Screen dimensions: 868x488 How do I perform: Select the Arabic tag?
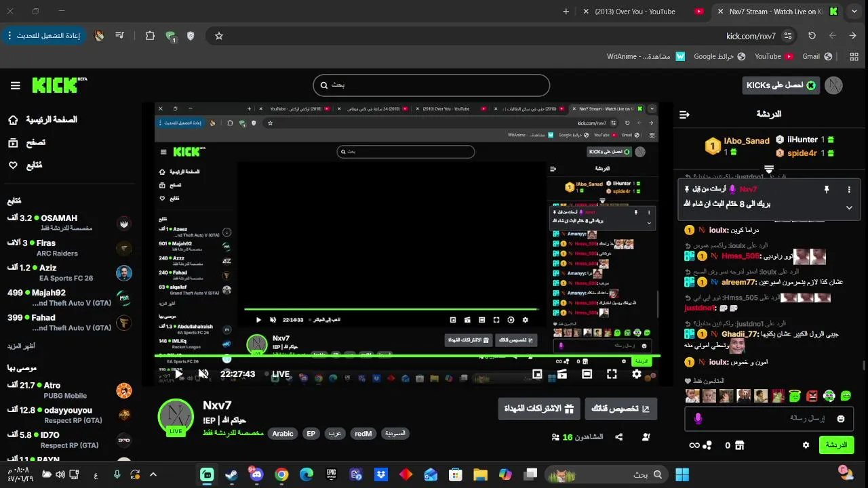283,434
